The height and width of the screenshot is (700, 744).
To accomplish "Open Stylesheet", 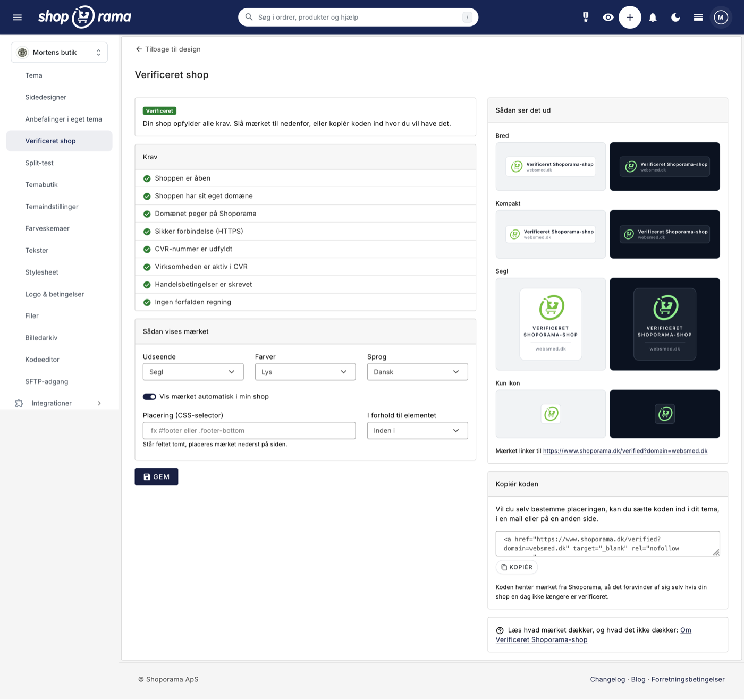I will (x=41, y=272).
